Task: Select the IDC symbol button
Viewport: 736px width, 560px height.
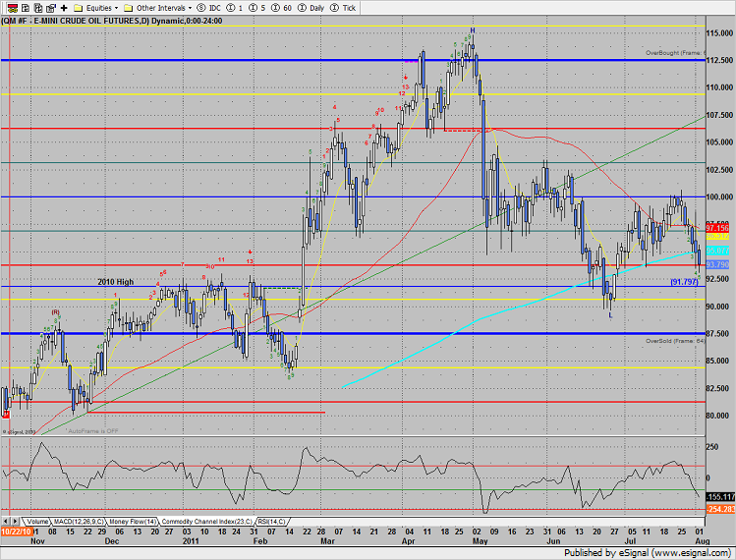Action: click(x=209, y=8)
